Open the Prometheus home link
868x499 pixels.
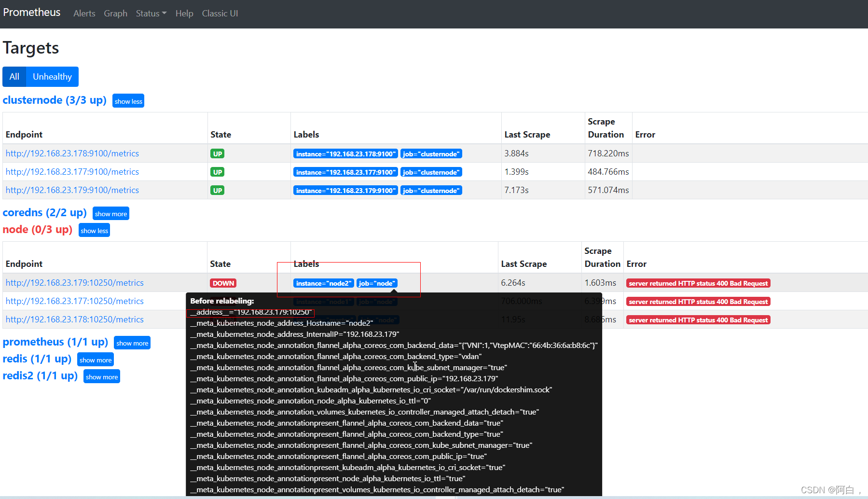[x=32, y=13]
